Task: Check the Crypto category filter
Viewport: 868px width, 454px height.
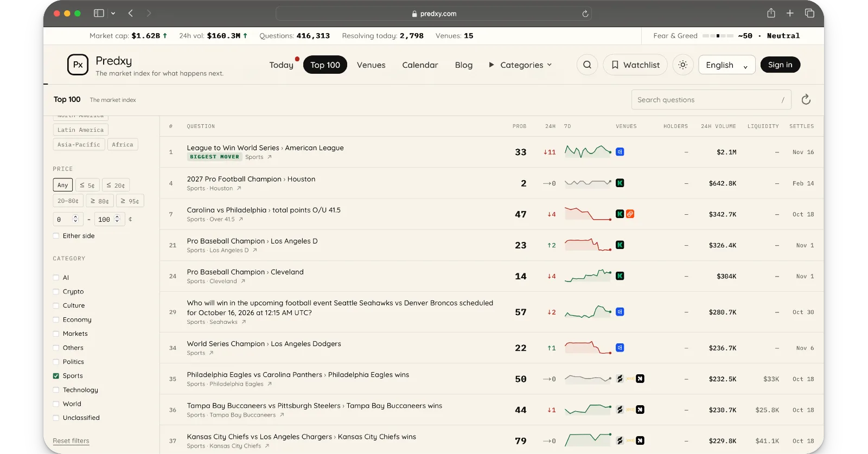Action: (56, 291)
